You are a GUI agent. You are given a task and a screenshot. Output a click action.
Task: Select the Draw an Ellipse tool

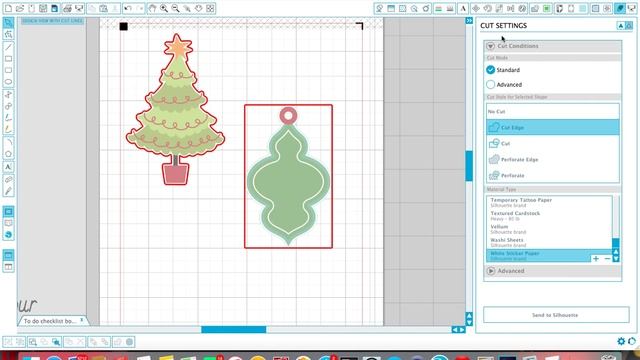[x=8, y=82]
